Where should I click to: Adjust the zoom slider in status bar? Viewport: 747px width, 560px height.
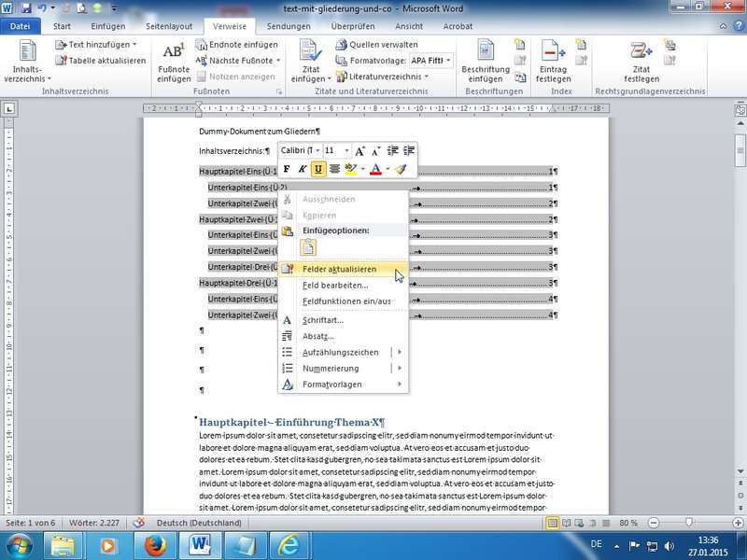(689, 522)
